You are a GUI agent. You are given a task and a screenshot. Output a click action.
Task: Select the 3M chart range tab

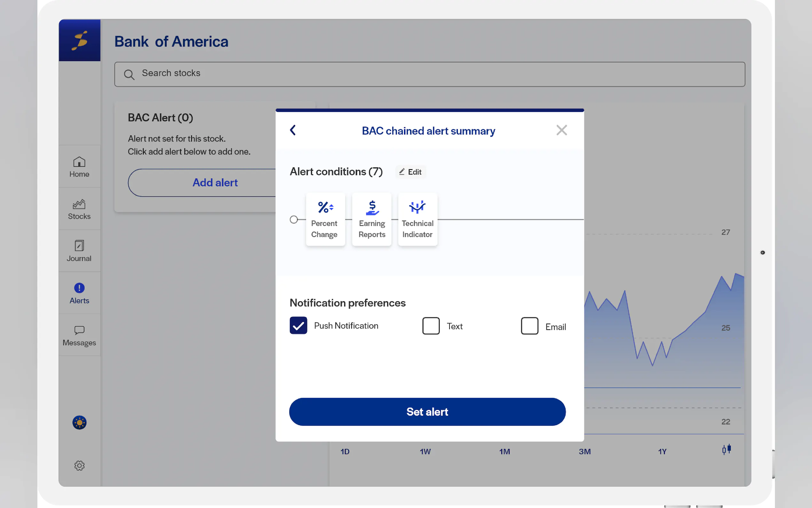[x=584, y=452]
